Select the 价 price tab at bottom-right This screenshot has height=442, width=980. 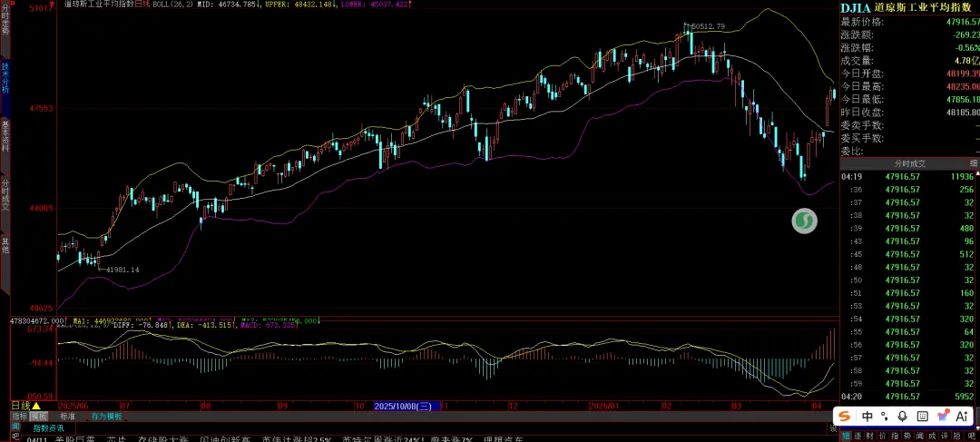(x=881, y=436)
